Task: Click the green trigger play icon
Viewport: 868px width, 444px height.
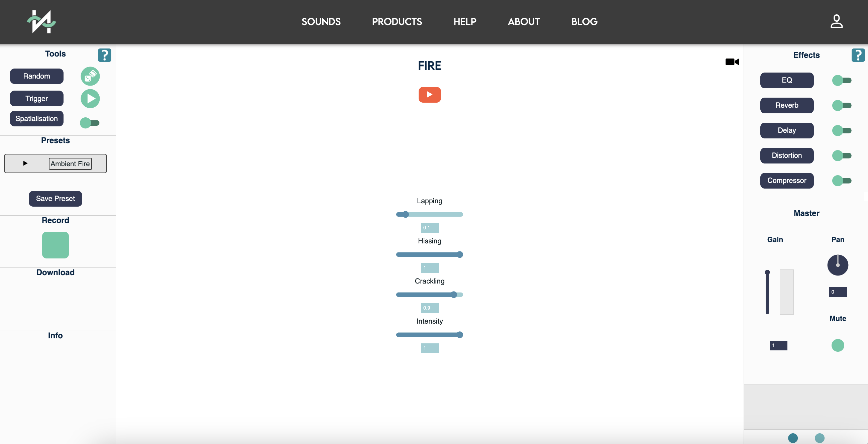Action: [90, 99]
